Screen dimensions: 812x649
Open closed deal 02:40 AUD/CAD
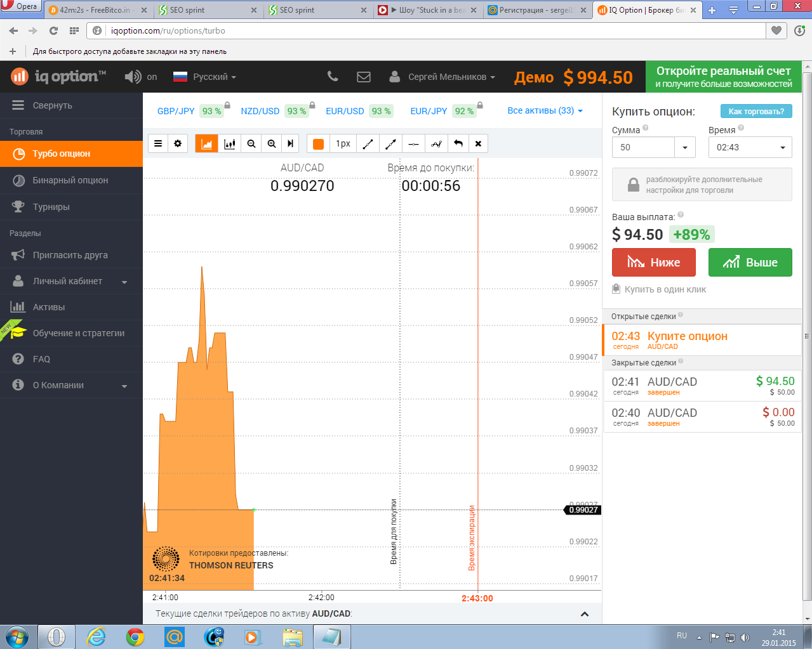tap(702, 417)
